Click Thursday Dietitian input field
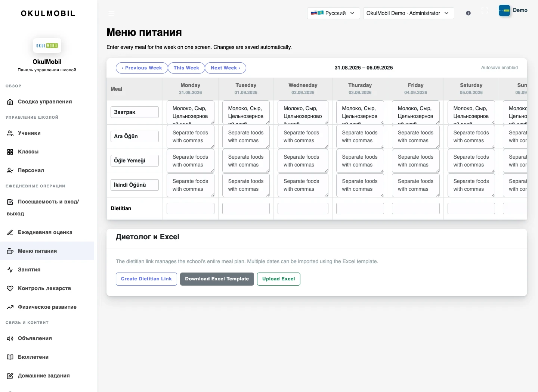This screenshot has width=538, height=392. tap(360, 209)
